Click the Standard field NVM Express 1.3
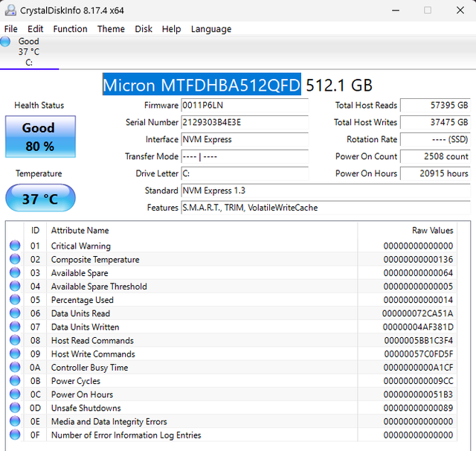 pyautogui.click(x=326, y=191)
